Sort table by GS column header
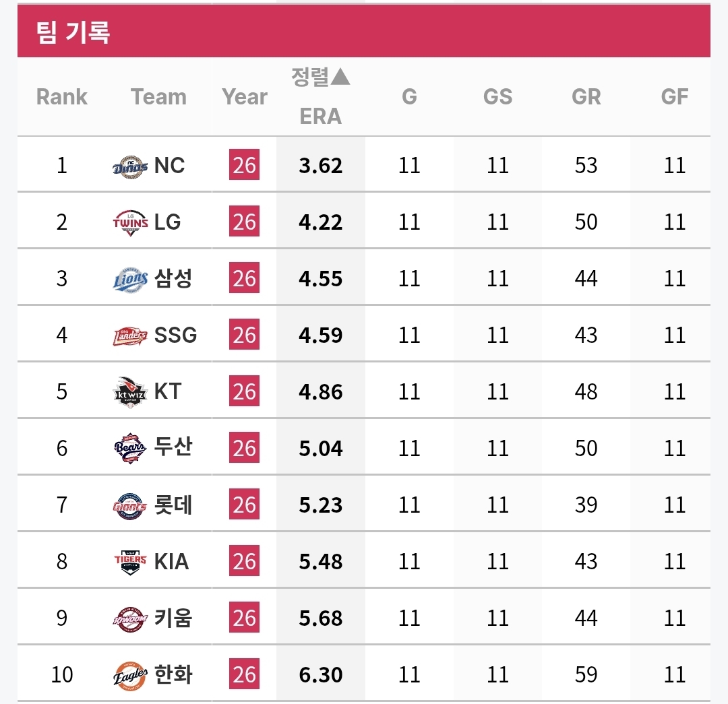Image resolution: width=728 pixels, height=704 pixels. pyautogui.click(x=497, y=97)
